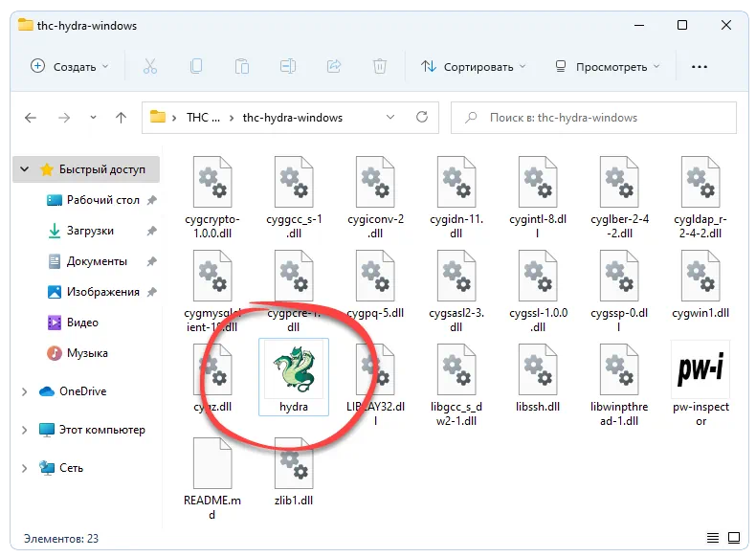Select the libwinpthread-1.dll file
This screenshot has width=756, height=557.
(x=619, y=385)
